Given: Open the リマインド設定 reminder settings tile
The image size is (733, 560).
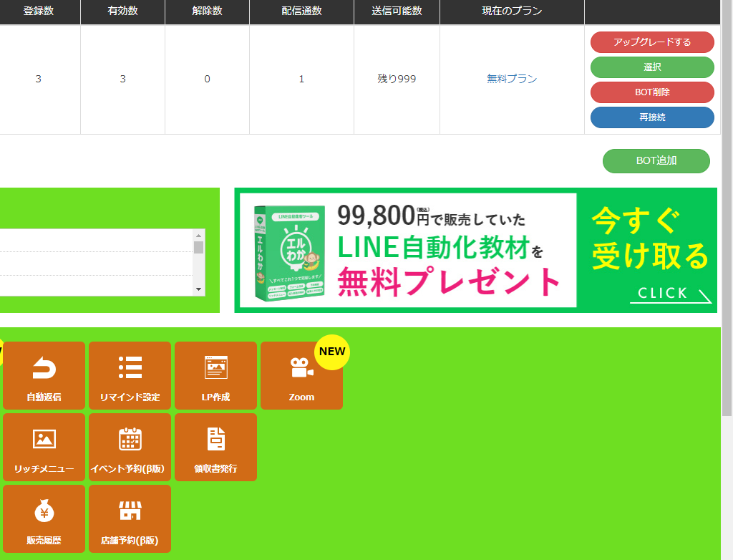Looking at the screenshot, I should [x=130, y=375].
